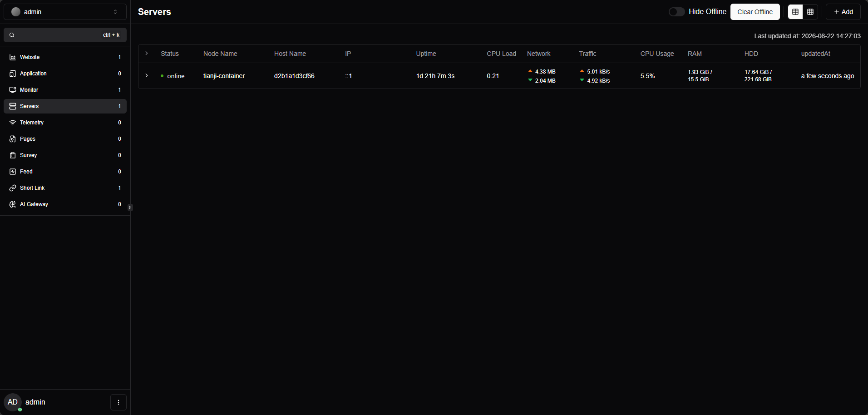Click the IP column header
This screenshot has width=868, height=415.
[348, 54]
